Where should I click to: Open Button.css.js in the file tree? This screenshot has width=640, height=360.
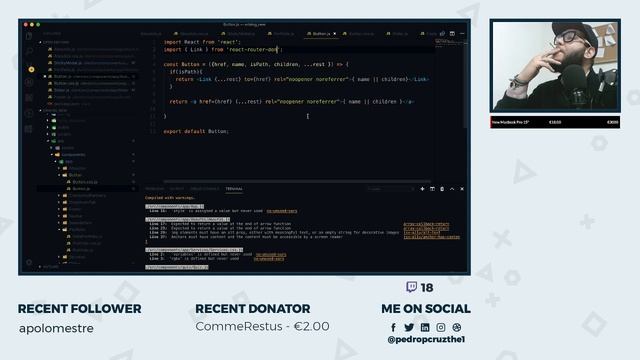[84, 182]
